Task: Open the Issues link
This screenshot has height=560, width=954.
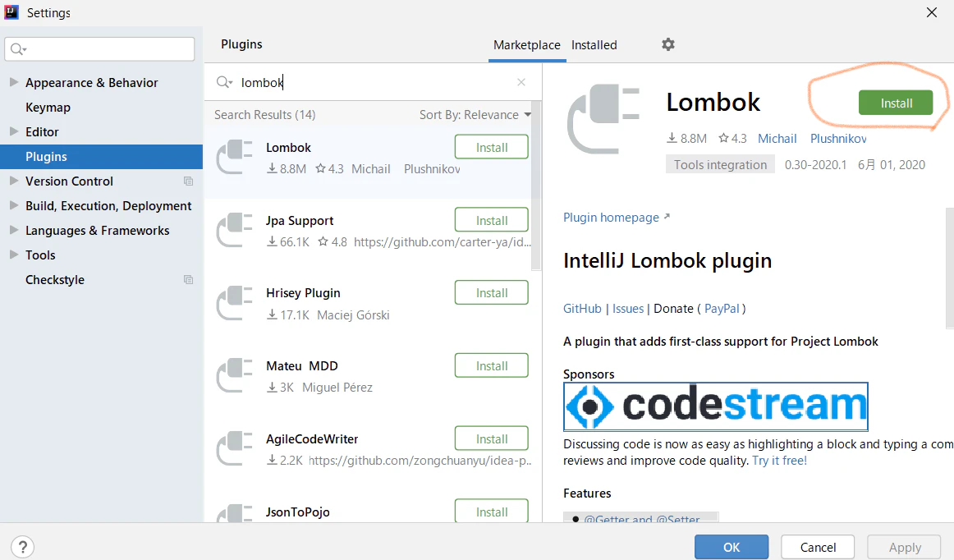Action: click(628, 309)
